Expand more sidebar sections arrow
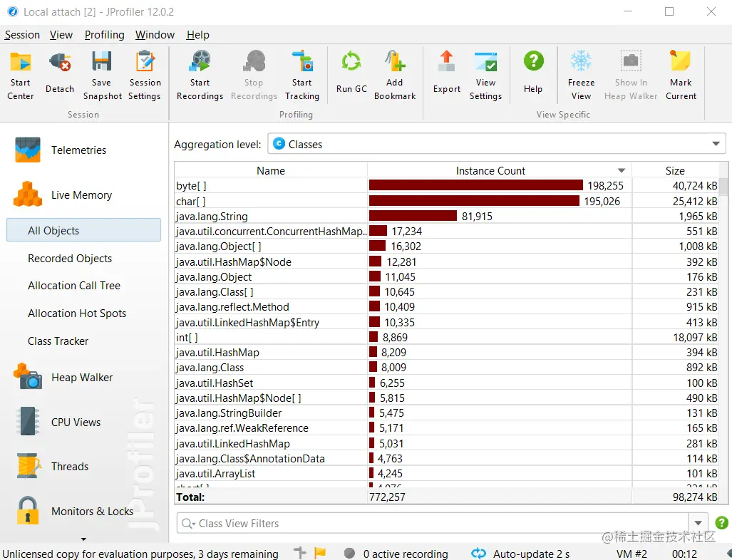732x560 pixels. (83, 539)
